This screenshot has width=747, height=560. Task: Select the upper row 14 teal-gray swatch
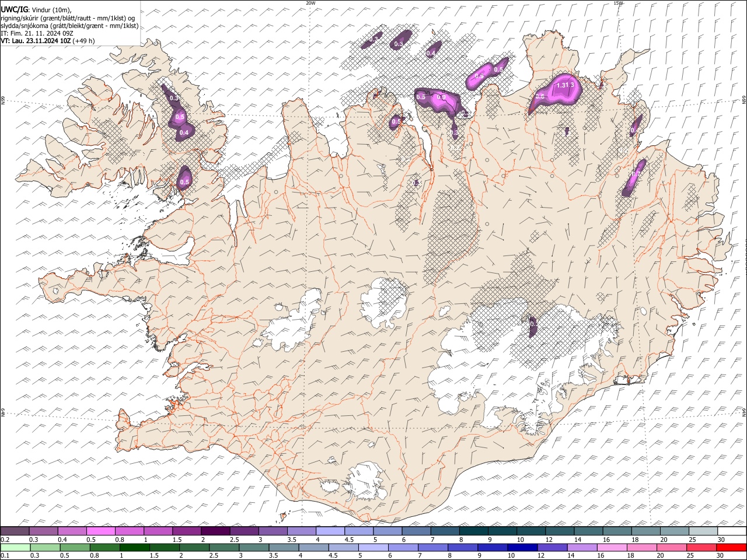coord(588,531)
